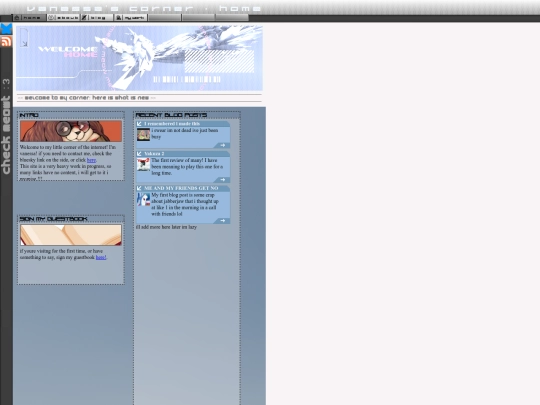Click the intro character banner image
The height and width of the screenshot is (405, 540).
[x=71, y=131]
